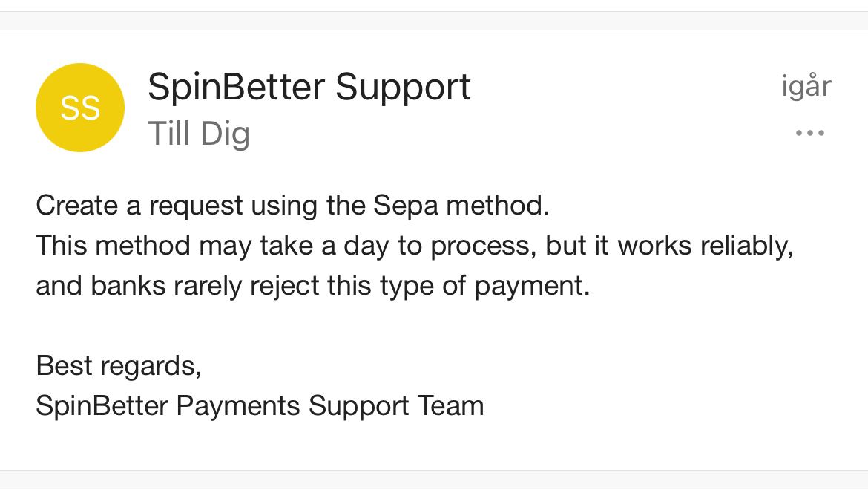Click the "Create a request" sentence
This screenshot has width=868, height=490.
pyautogui.click(x=292, y=206)
